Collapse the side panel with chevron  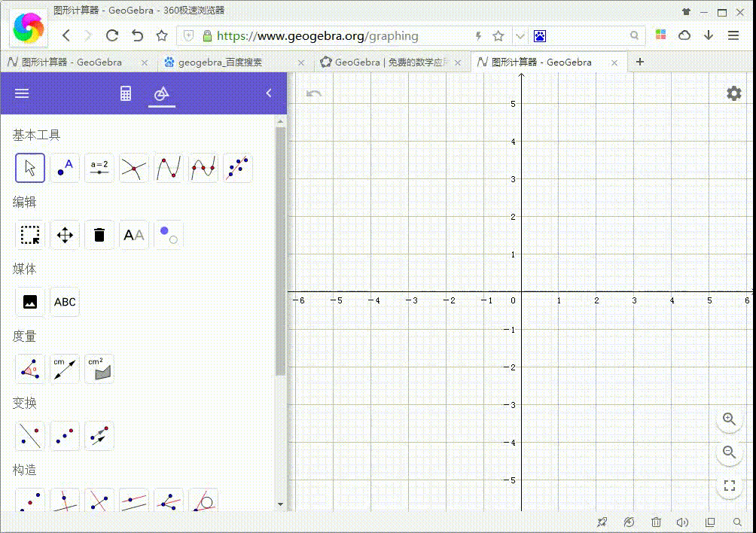click(x=269, y=93)
